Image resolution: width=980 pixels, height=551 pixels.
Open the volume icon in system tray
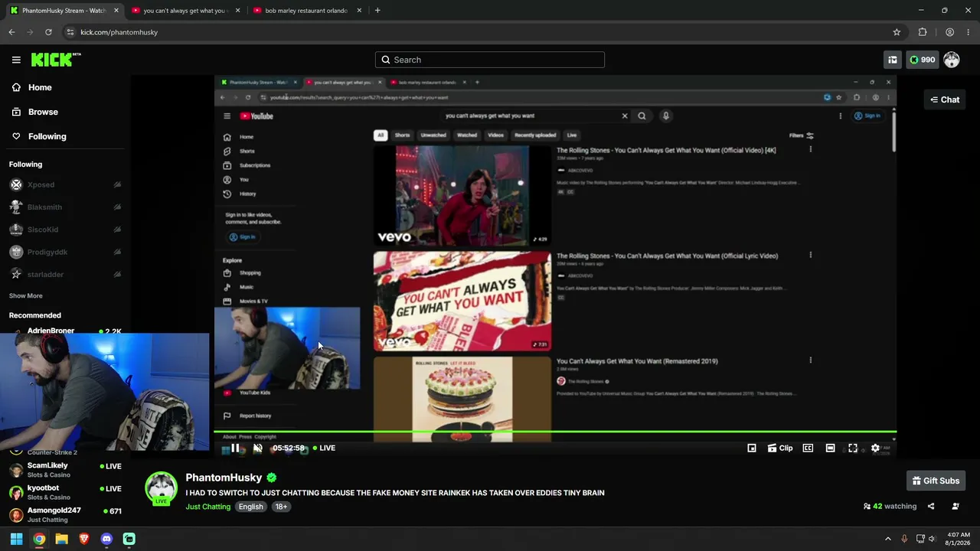[x=932, y=539]
